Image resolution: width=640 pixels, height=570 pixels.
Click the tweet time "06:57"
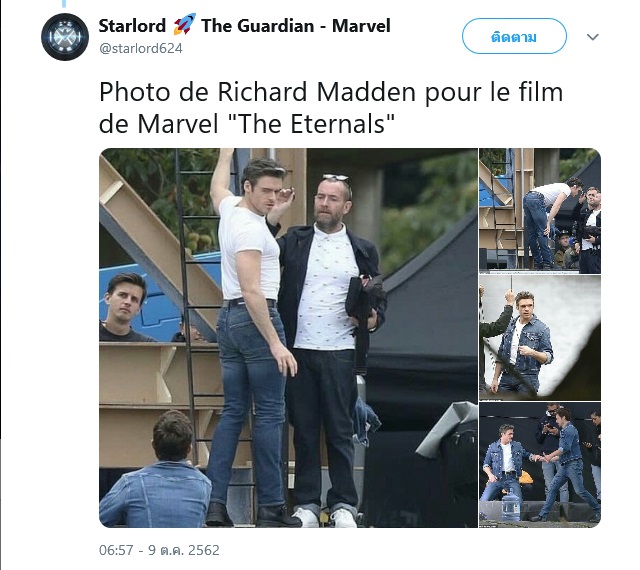116,550
